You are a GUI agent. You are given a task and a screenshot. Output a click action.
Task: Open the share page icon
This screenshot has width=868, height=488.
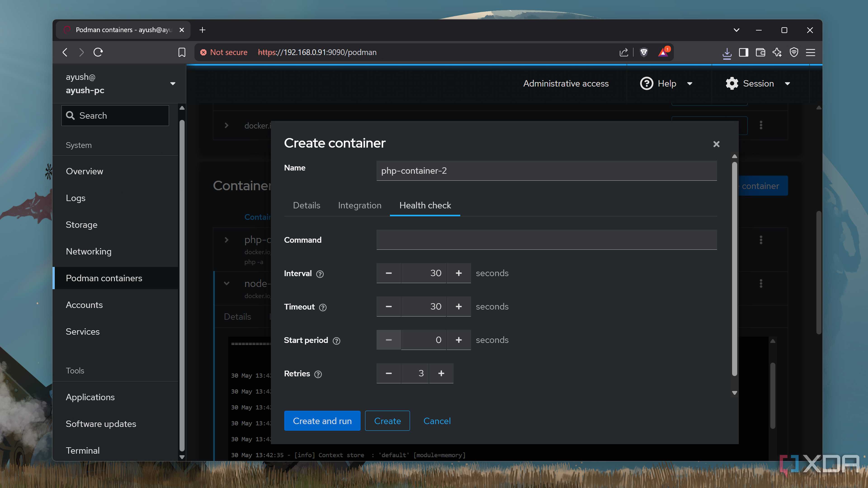tap(624, 52)
